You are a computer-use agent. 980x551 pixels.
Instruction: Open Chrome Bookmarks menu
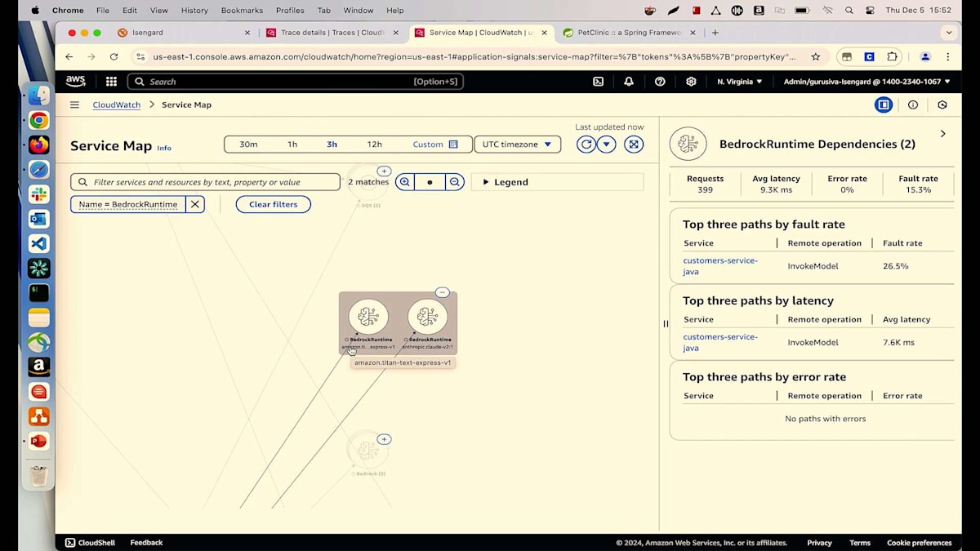click(243, 11)
